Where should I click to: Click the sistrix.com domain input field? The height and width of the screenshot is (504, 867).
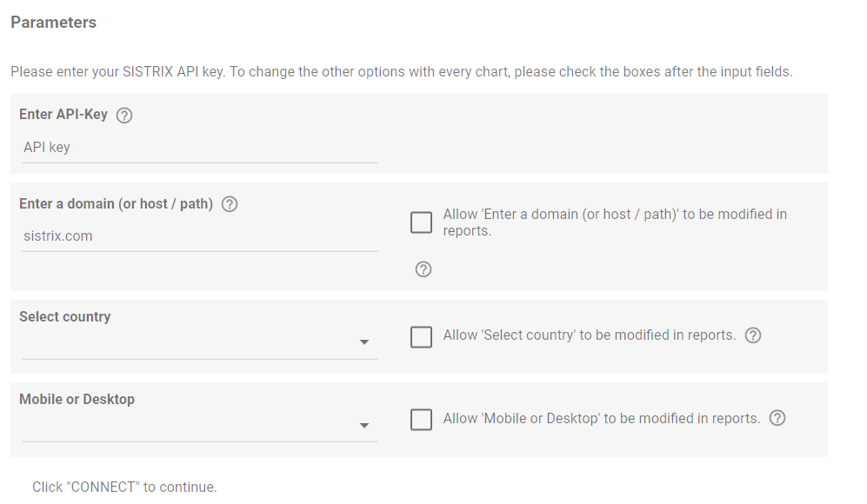point(200,236)
